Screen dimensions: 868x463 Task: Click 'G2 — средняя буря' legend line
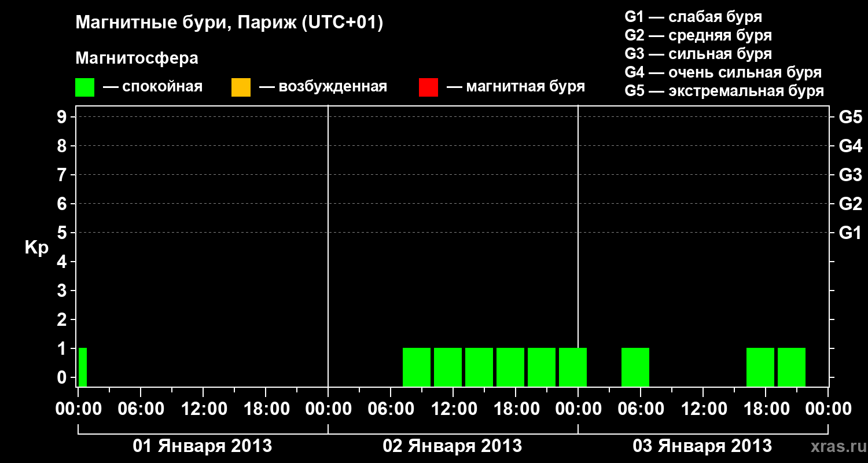tap(698, 35)
